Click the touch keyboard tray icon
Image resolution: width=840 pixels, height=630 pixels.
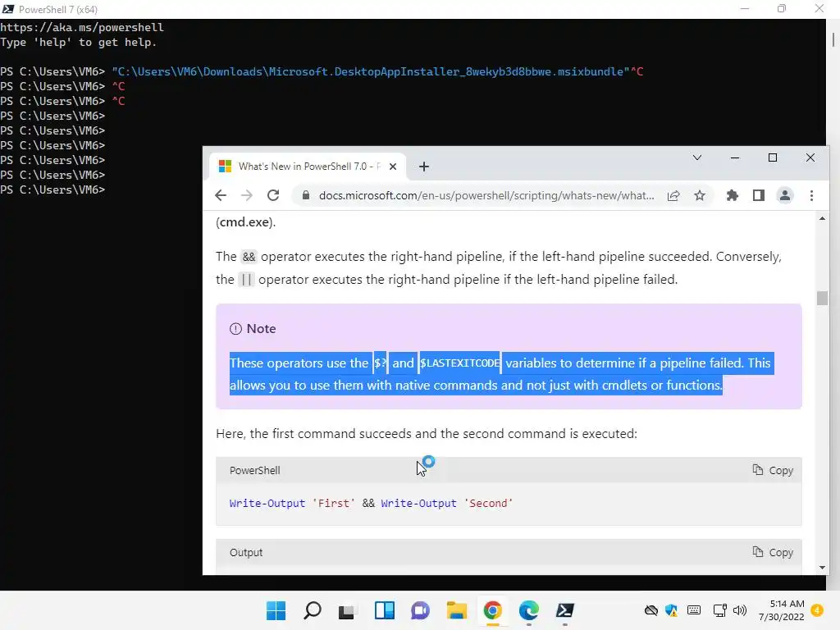[x=694, y=610]
